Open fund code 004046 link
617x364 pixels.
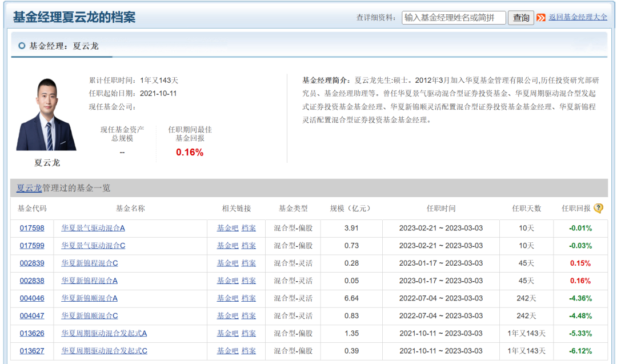32,298
